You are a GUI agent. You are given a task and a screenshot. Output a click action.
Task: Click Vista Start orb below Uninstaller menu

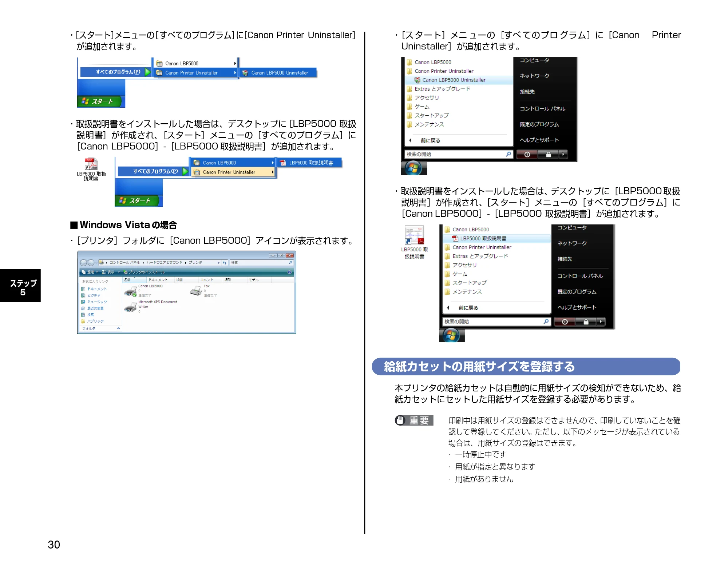coord(413,168)
